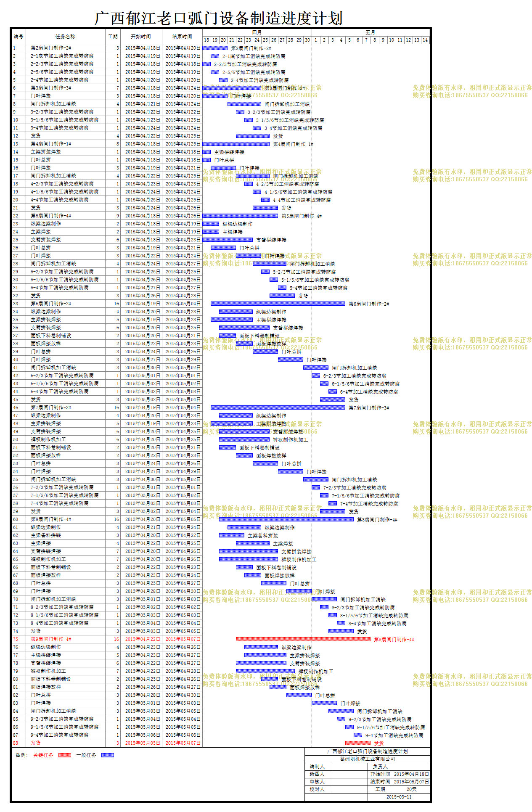Select 葛洲坝机械工业有限公司 in the title block
532x812 pixels.
[368, 759]
